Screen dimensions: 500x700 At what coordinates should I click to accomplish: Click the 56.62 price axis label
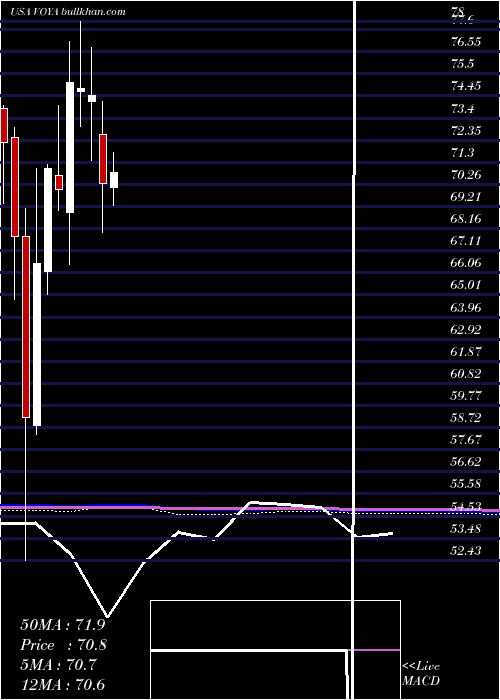point(467,462)
